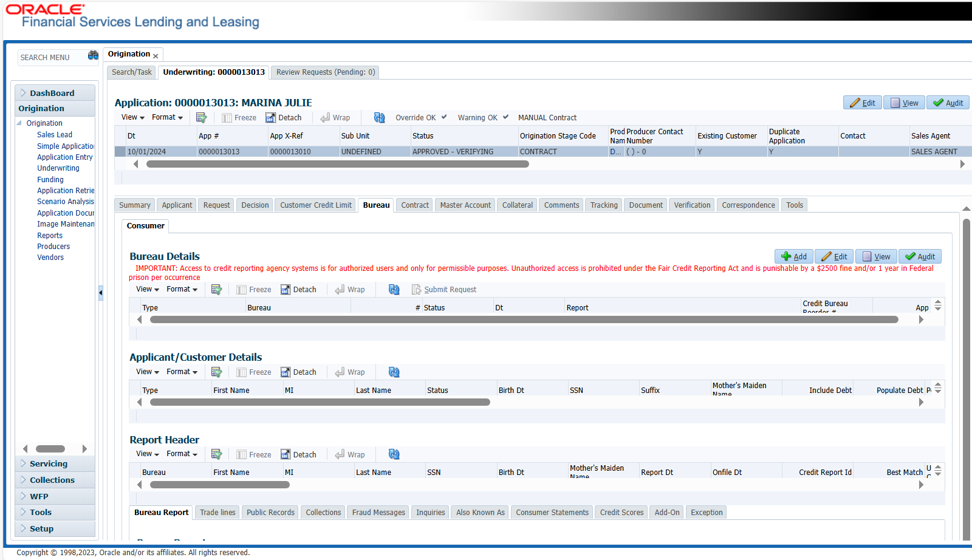Image resolution: width=972 pixels, height=560 pixels.
Task: Click export icon in Application toolbar
Action: point(201,118)
